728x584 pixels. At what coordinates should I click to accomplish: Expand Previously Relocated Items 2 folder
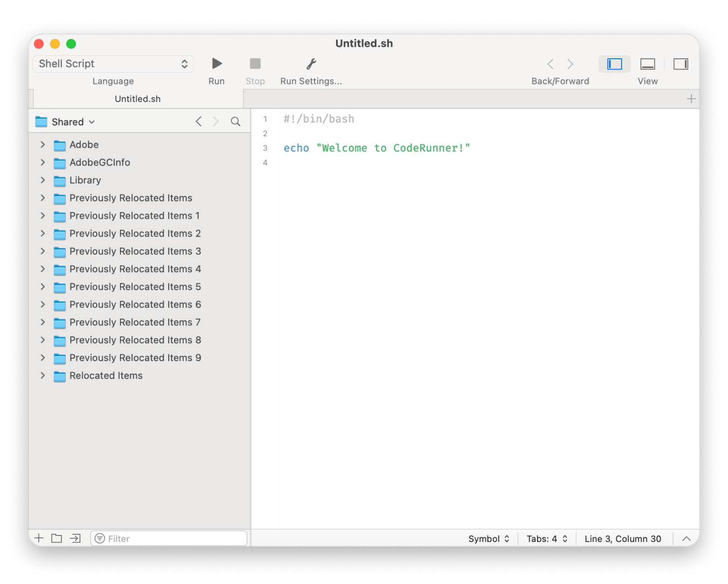(x=43, y=233)
